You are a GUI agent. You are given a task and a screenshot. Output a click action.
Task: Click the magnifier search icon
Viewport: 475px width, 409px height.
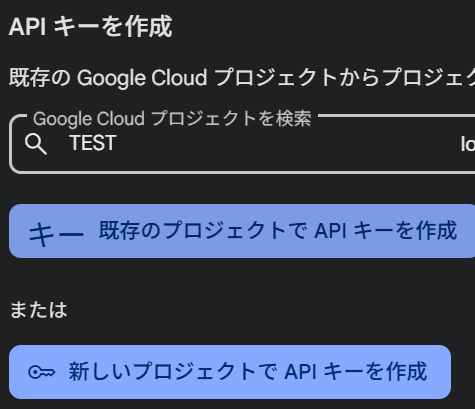click(36, 144)
